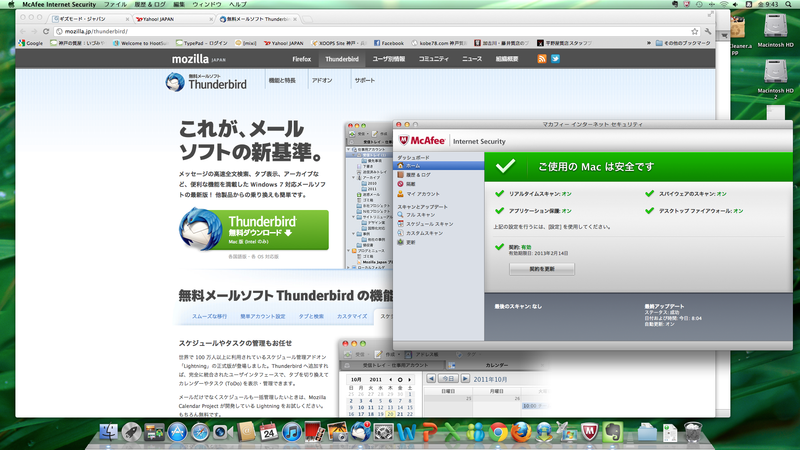Open Thunderbird tab in mozilla navigation
The height and width of the screenshot is (450, 800).
342,59
